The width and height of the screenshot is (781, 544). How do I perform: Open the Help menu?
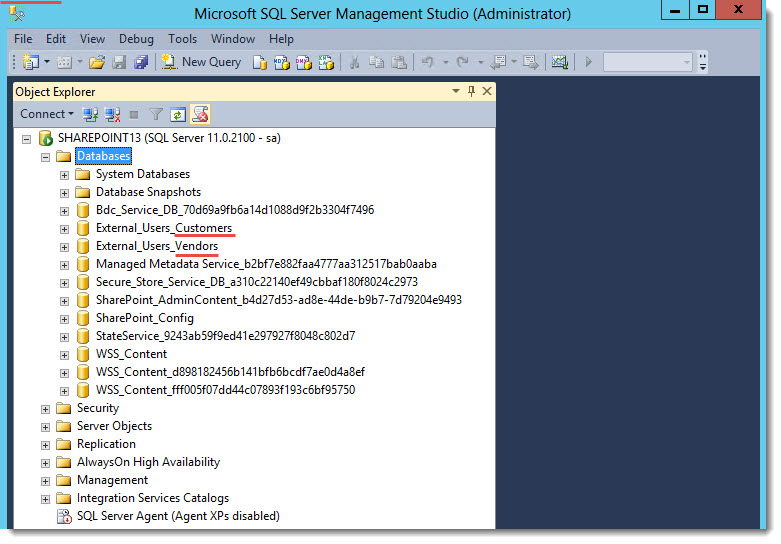coord(281,39)
